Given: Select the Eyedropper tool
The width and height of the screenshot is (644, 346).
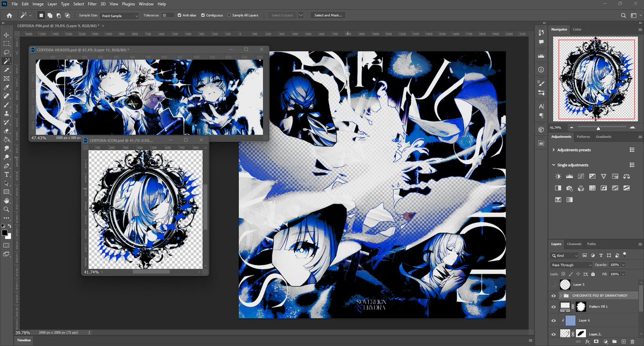Looking at the screenshot, I should click(x=6, y=87).
